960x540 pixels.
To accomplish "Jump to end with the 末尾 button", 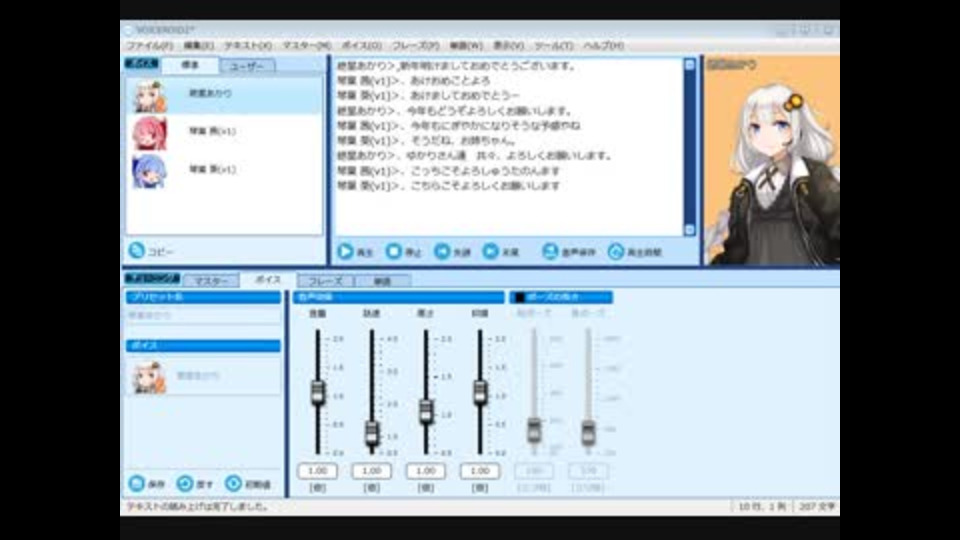I will point(500,252).
